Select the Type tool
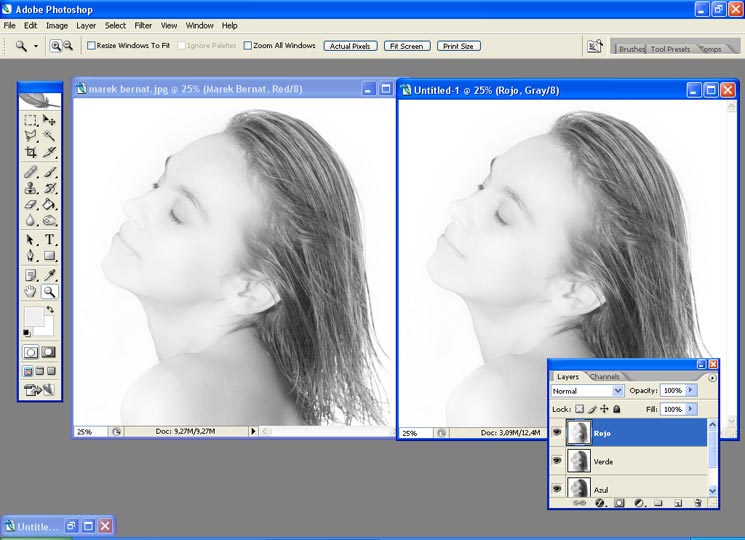This screenshot has height=540, width=745. tap(49, 239)
